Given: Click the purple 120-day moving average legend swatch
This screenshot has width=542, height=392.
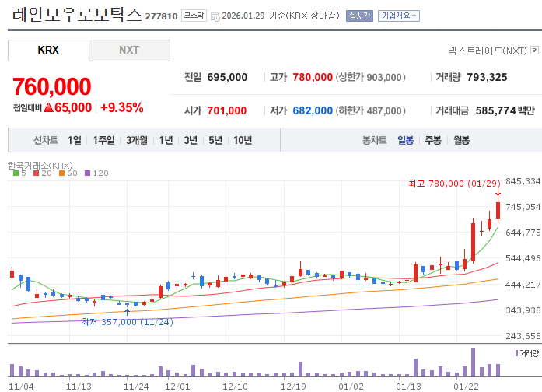Looking at the screenshot, I should [87, 173].
